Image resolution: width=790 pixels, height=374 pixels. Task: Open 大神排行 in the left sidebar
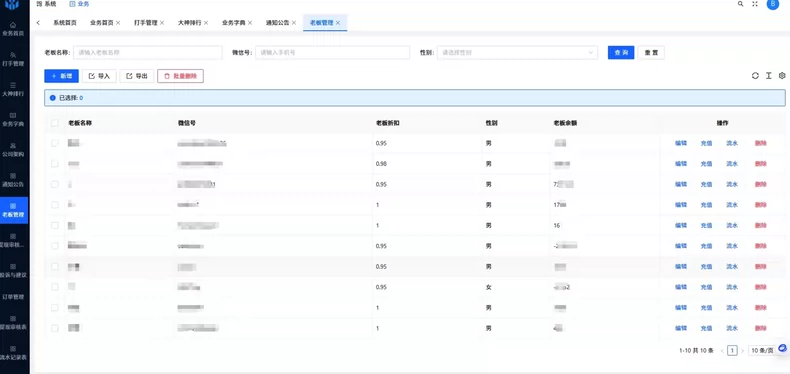coord(13,89)
